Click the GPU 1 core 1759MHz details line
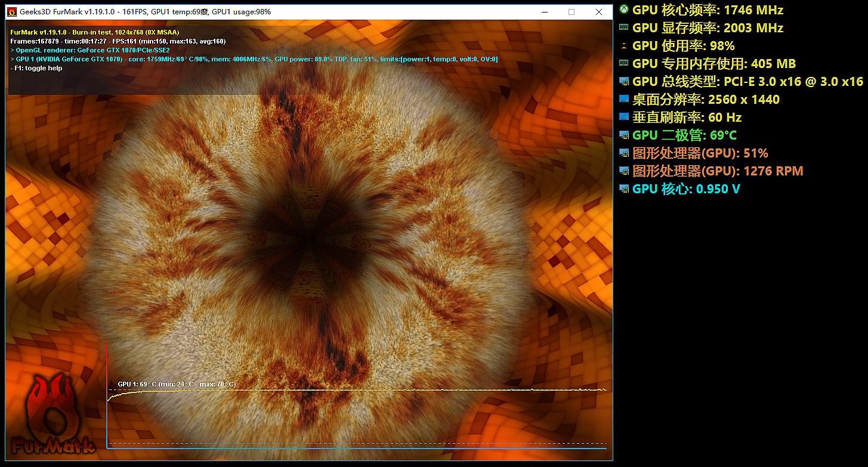Screen dimensions: 868x467 pos(254,59)
